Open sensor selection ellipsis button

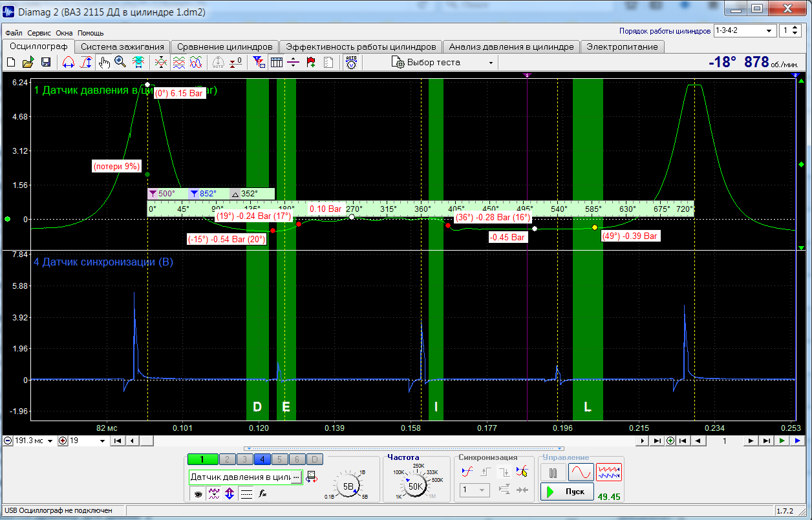coord(296,477)
